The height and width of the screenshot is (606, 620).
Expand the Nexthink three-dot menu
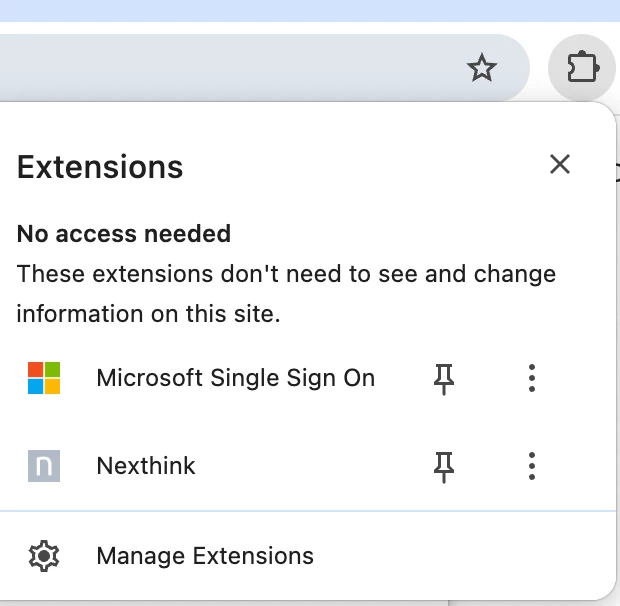click(532, 466)
